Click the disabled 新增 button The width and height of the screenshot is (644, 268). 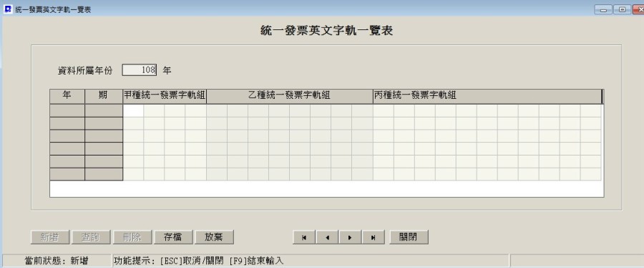(49, 237)
